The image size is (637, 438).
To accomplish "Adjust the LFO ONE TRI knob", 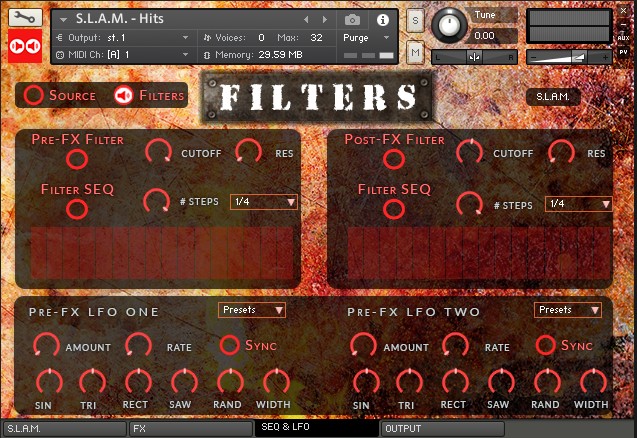I will [93, 382].
